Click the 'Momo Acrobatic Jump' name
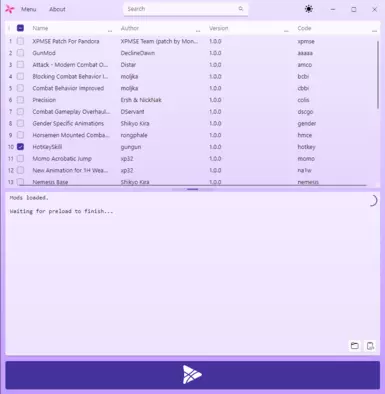The width and height of the screenshot is (385, 394). pyautogui.click(x=62, y=159)
